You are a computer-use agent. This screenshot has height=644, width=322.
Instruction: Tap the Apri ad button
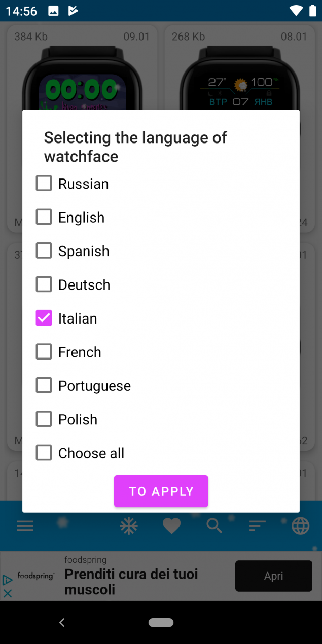point(273,576)
